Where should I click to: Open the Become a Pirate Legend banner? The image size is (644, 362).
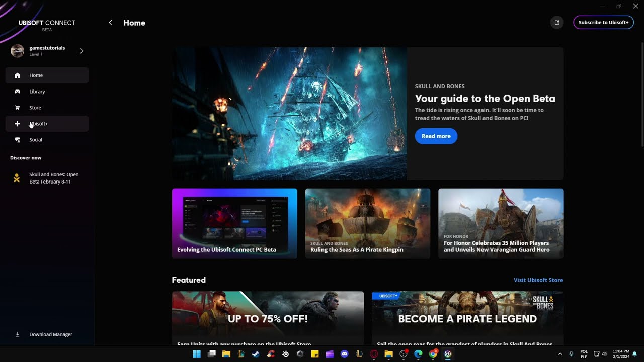click(467, 318)
